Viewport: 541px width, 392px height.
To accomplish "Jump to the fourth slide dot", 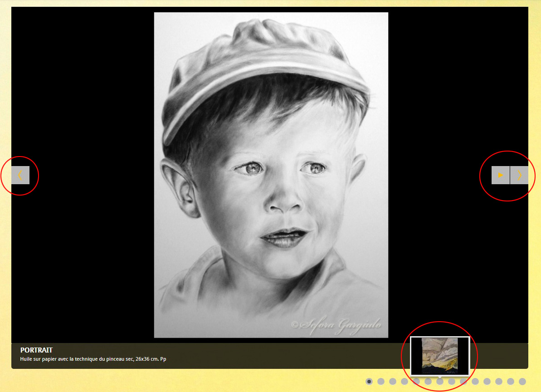I will [x=405, y=381].
